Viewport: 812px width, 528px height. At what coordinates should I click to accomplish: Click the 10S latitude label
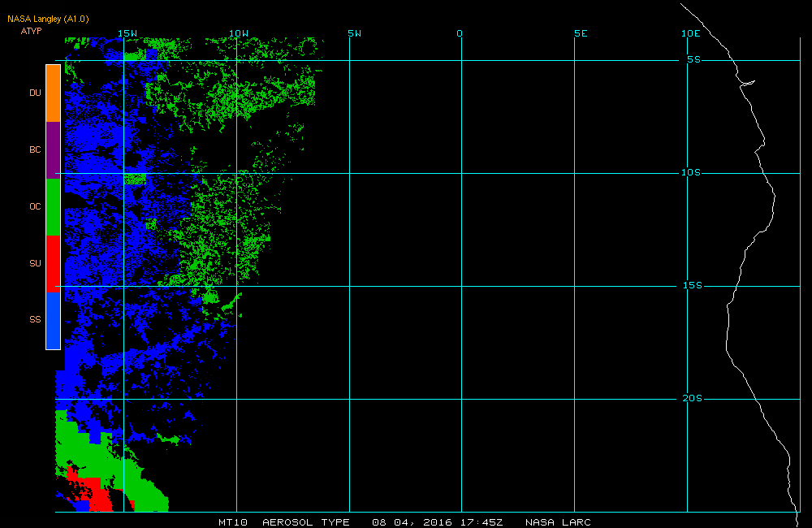[x=691, y=172]
